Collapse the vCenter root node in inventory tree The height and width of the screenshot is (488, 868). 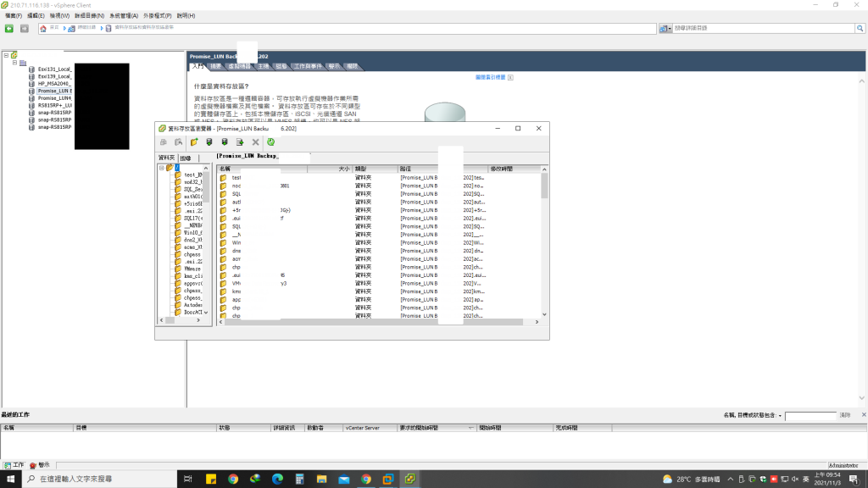pos(6,55)
